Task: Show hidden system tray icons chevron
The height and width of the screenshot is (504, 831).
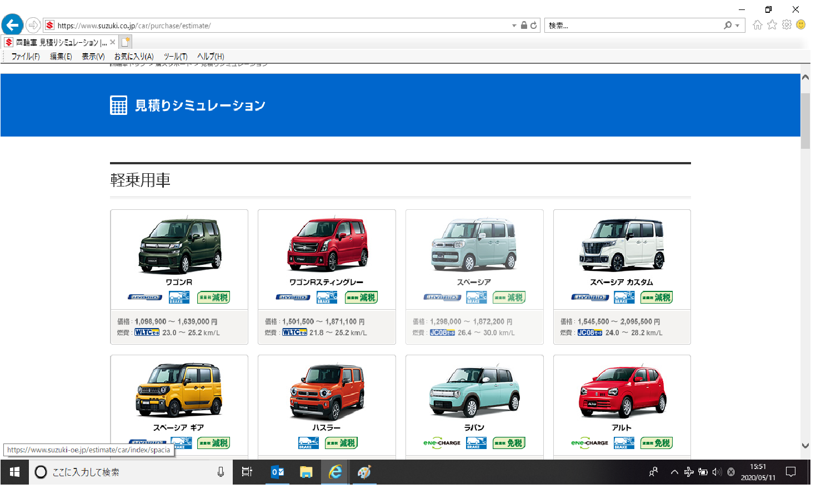Action: (x=674, y=472)
